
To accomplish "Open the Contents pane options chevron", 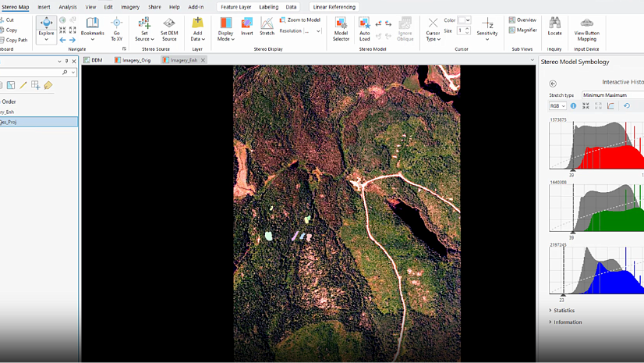I will point(59,61).
